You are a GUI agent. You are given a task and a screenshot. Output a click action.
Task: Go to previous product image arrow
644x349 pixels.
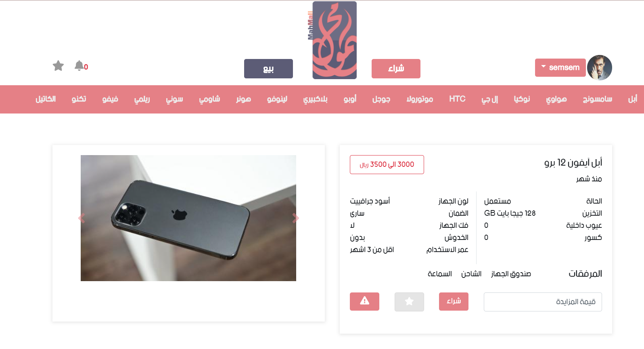[82, 218]
